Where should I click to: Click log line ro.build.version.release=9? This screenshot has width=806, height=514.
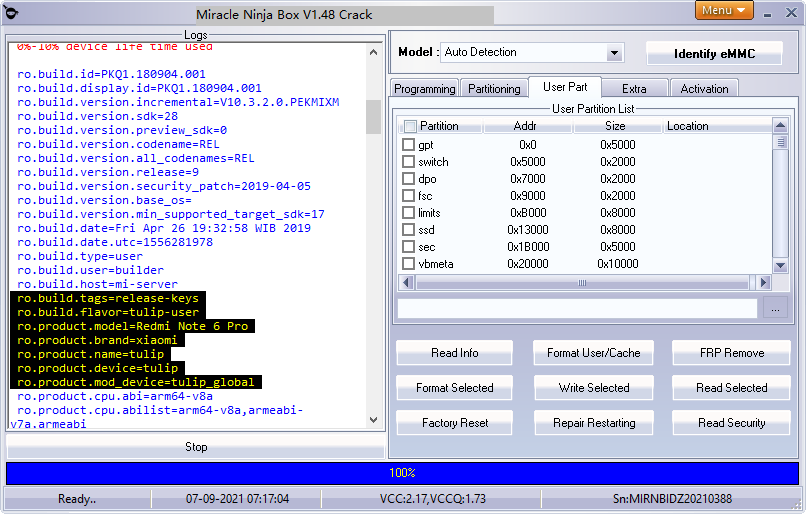tap(108, 172)
